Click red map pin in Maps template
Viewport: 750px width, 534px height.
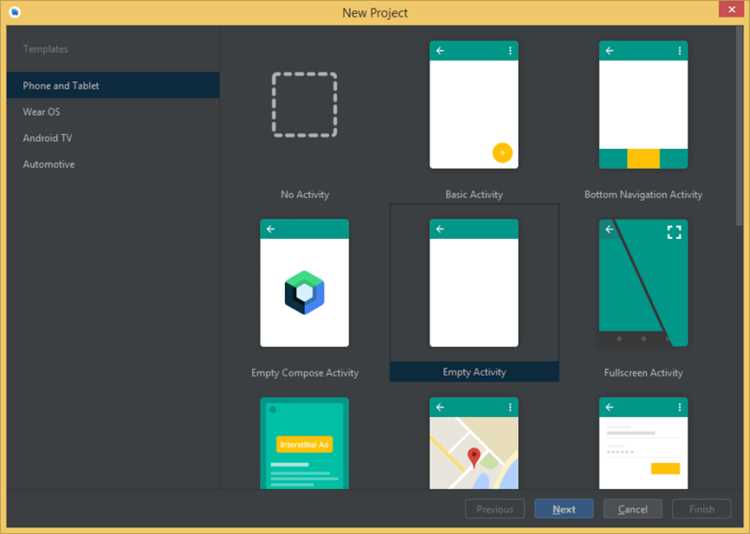click(x=474, y=457)
